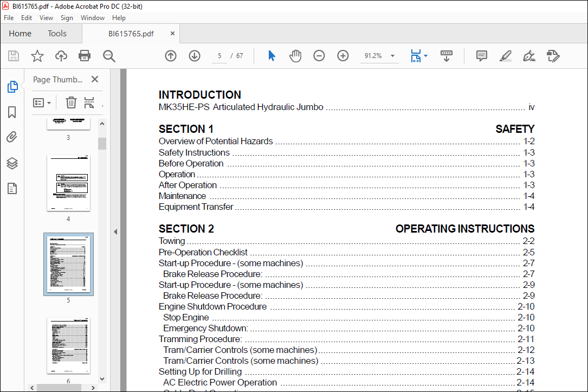Click the stamp/send for signature icon
Image resolution: width=588 pixels, height=392 pixels.
[553, 56]
